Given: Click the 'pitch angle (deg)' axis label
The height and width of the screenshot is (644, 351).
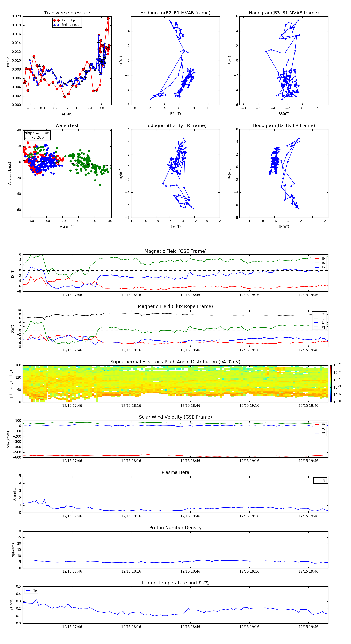Looking at the screenshot, I should click(11, 384).
